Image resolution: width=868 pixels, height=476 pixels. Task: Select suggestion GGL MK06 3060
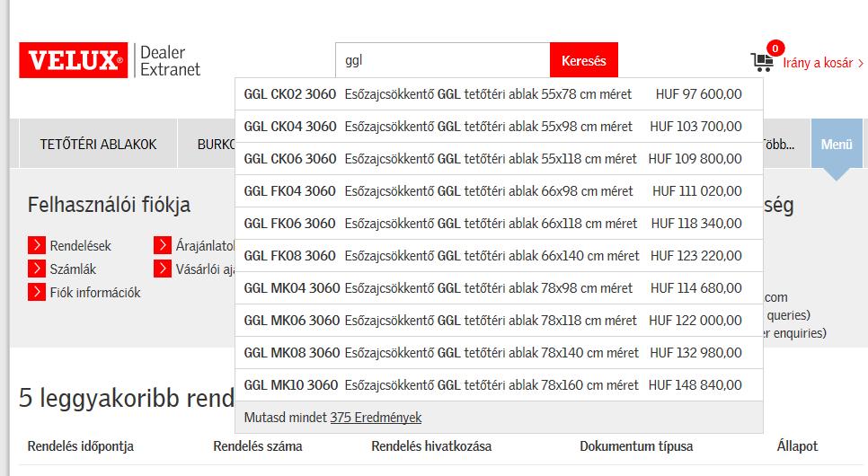point(499,320)
